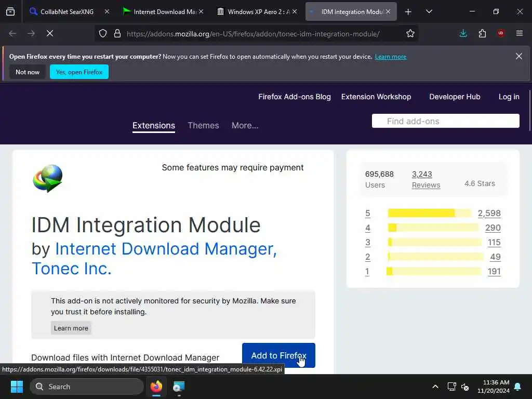532x399 pixels.
Task: Open 2-star reviews rating link
Action: pyautogui.click(x=367, y=257)
